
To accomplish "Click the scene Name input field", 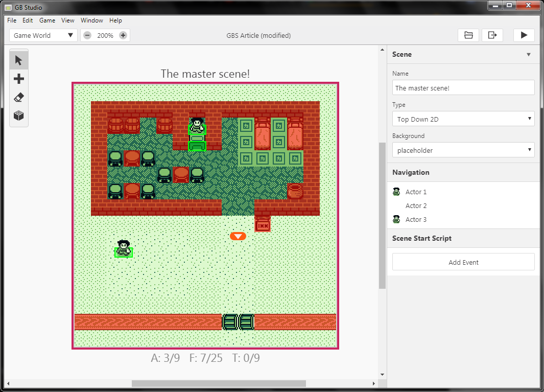I will coord(463,88).
